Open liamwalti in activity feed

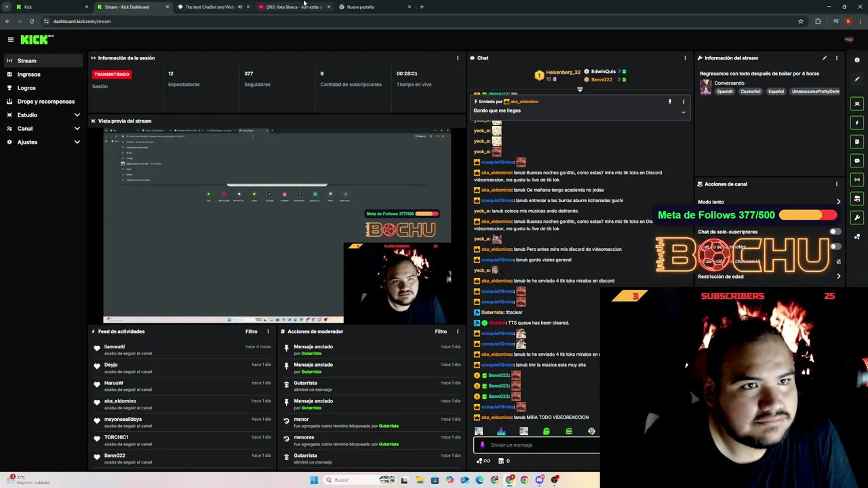coord(115,346)
